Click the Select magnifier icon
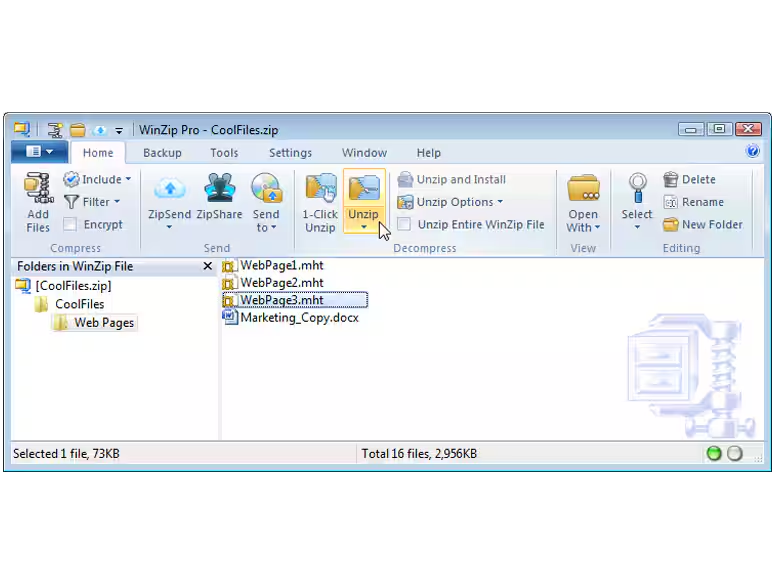This screenshot has width=775, height=583. 638,188
